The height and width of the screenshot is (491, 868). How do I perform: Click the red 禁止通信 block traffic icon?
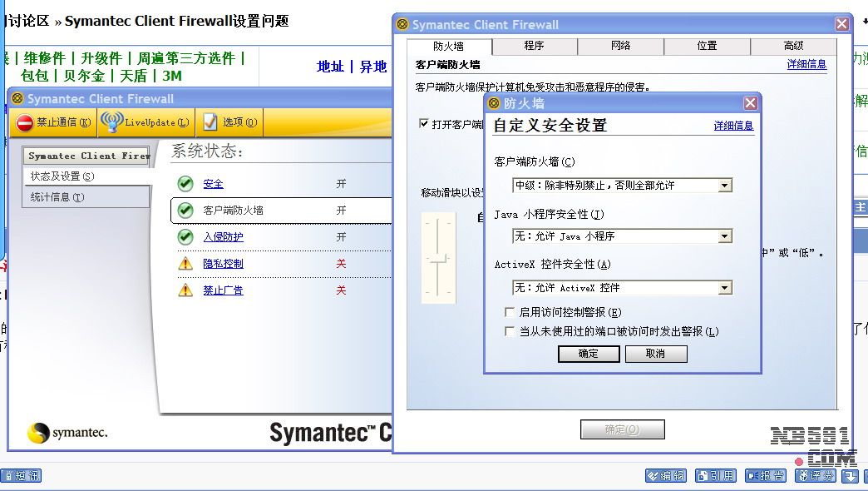pyautogui.click(x=24, y=122)
